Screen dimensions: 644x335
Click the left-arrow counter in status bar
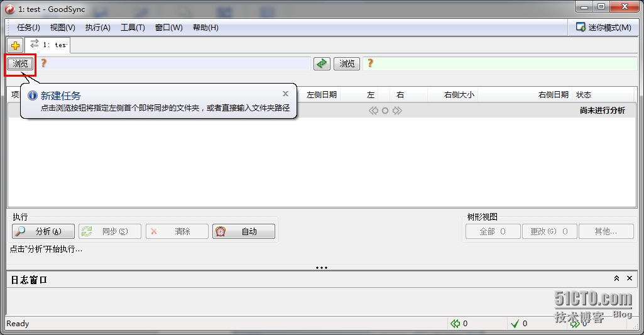click(459, 324)
